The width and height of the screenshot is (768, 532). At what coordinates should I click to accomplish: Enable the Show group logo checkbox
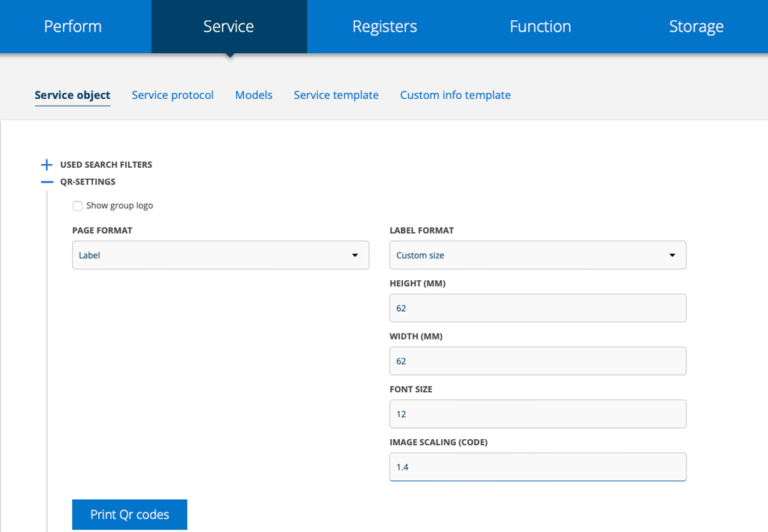pos(77,205)
